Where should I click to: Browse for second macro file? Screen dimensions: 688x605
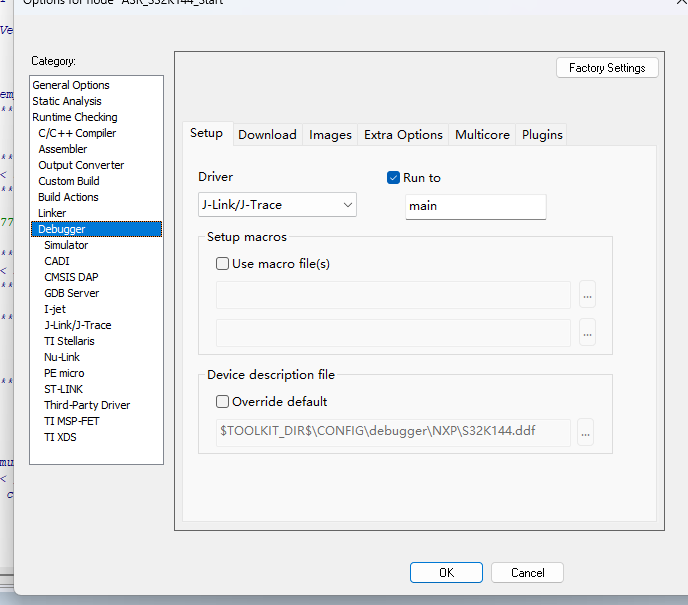click(x=588, y=333)
